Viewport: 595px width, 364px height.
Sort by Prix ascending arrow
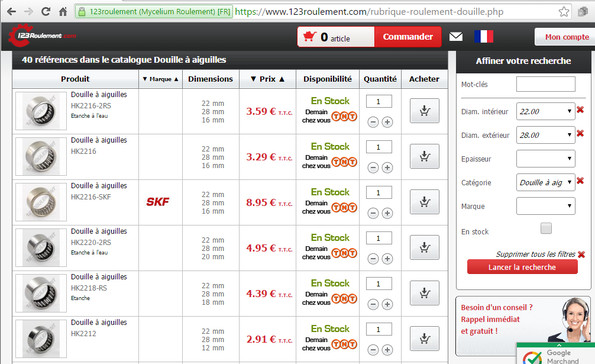click(282, 79)
